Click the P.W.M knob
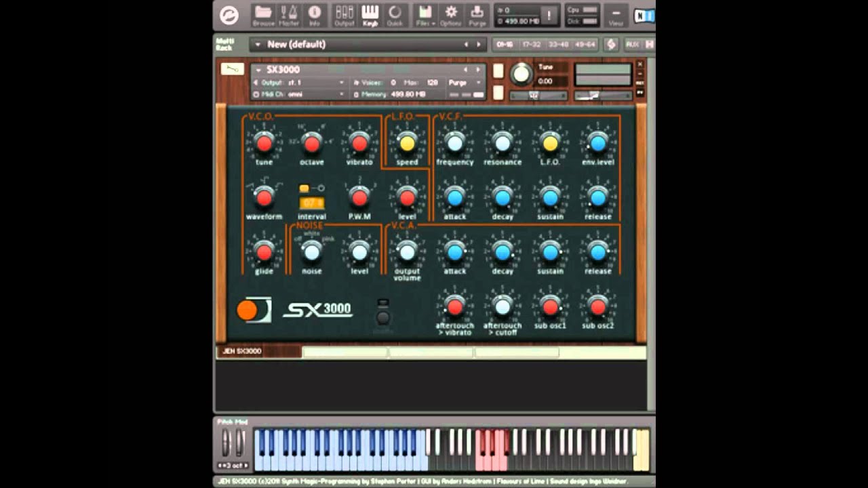Viewport: 868px width, 488px height. pos(359,197)
